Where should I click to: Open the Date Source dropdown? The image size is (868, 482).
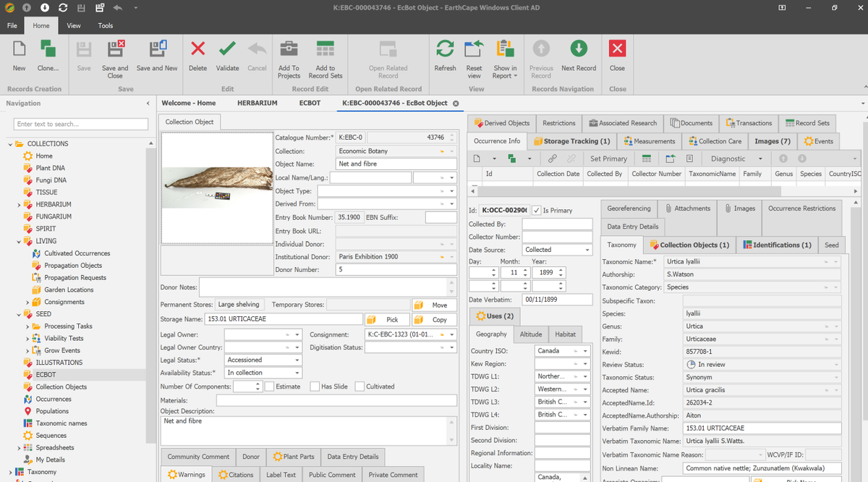coord(587,250)
